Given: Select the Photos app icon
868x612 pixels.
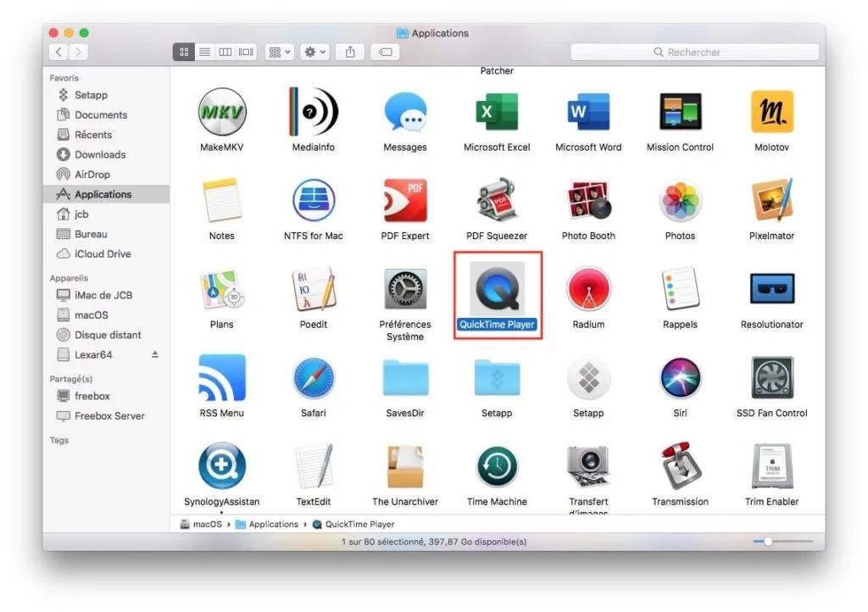Looking at the screenshot, I should tap(681, 200).
